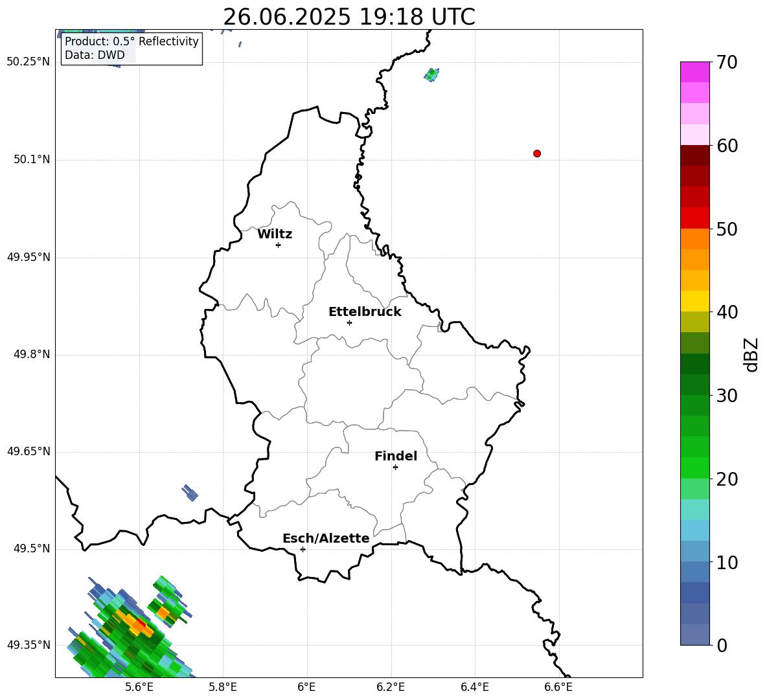This screenshot has width=767, height=700.
Task: Click the red dot marker east of Luxembourg
Action: pyautogui.click(x=537, y=153)
